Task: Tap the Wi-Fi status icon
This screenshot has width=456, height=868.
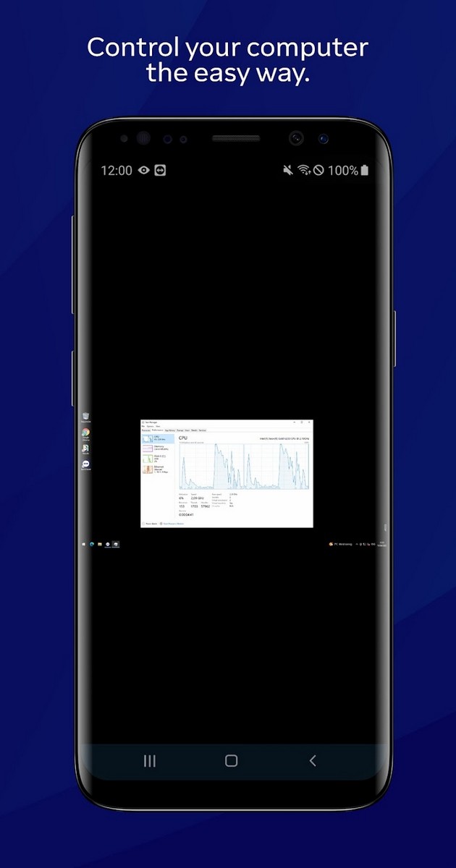Action: (x=304, y=170)
